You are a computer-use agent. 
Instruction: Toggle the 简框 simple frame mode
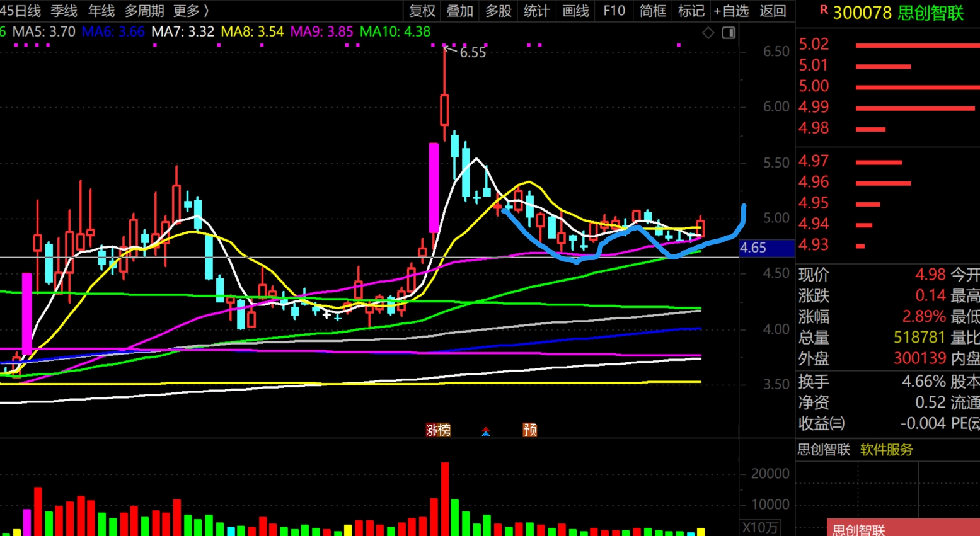652,11
